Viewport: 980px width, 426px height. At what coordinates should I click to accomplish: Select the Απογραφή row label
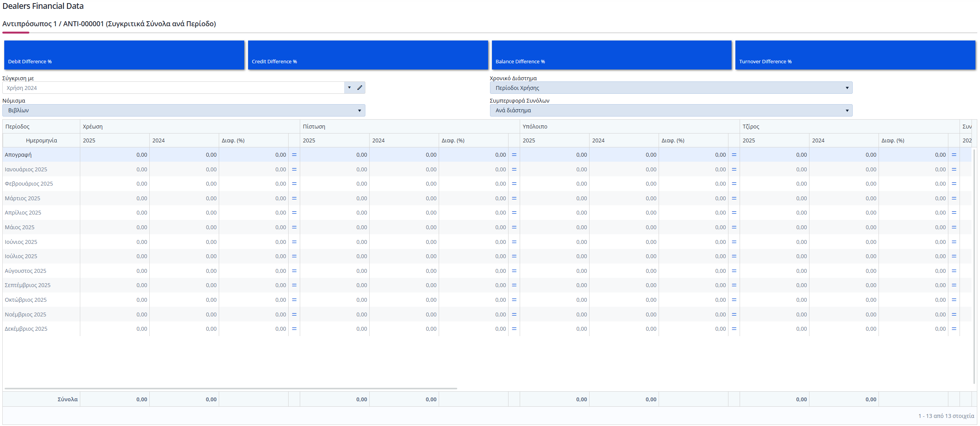[x=18, y=155]
